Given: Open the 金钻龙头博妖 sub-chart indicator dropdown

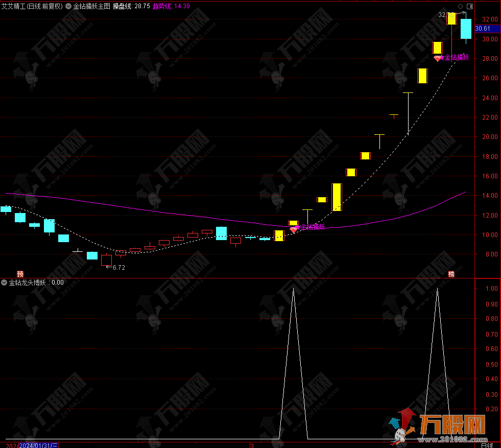Looking at the screenshot, I should (x=4, y=282).
